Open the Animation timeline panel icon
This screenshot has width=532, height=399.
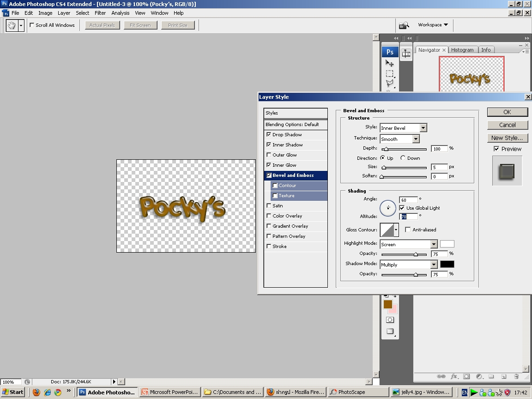point(406,54)
